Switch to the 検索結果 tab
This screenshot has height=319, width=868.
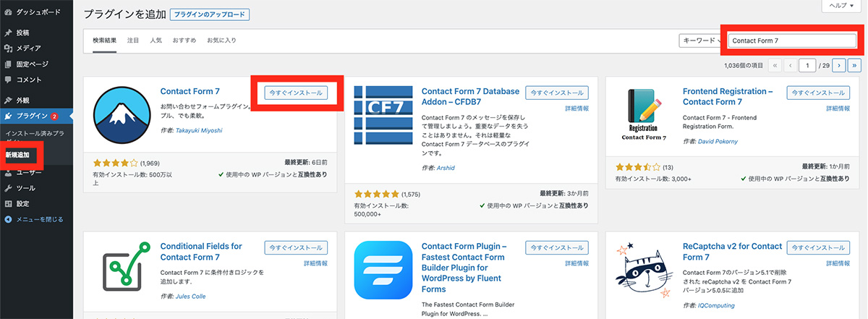pyautogui.click(x=105, y=40)
